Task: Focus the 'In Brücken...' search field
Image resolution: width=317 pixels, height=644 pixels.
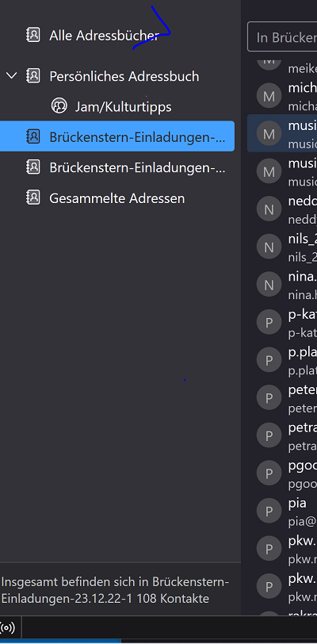Action: click(x=282, y=37)
